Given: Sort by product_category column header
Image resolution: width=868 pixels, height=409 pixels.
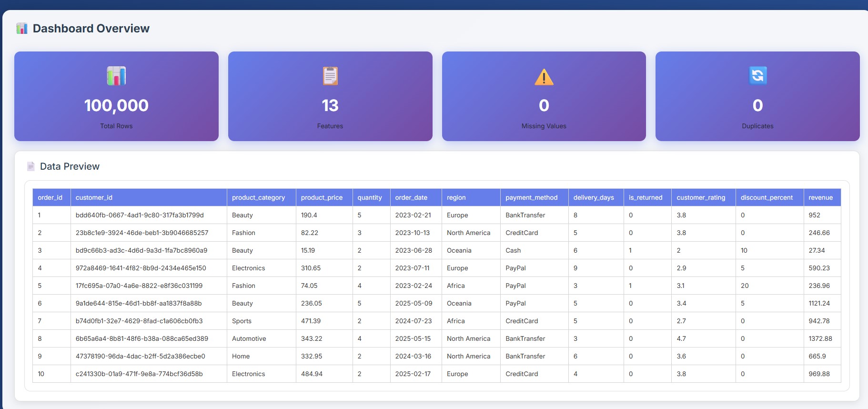Looking at the screenshot, I should point(258,197).
